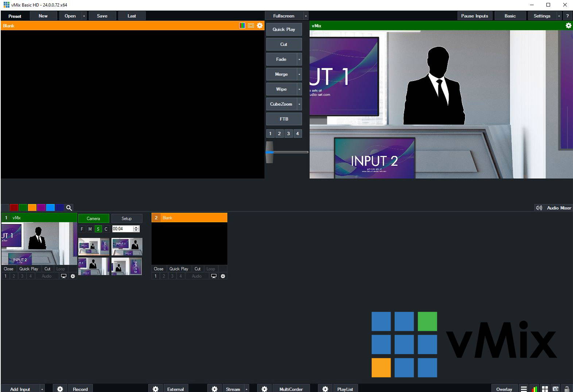Screen dimensions: 573x392
Task: Expand the Add Input dropdown arrow
Action: point(42,389)
